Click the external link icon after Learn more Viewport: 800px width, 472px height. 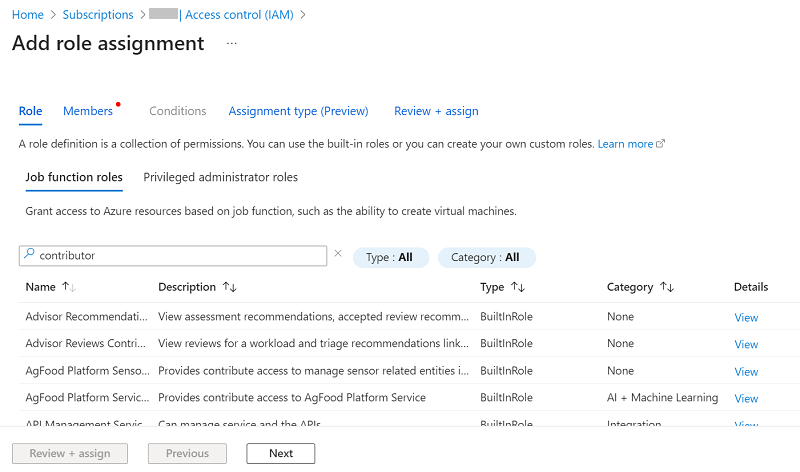[661, 144]
